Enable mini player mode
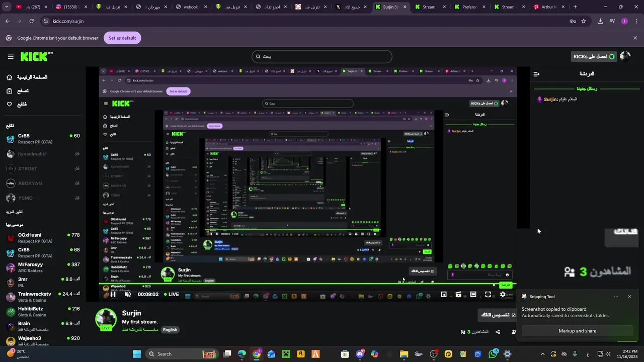The width and height of the screenshot is (644, 362). 444,295
